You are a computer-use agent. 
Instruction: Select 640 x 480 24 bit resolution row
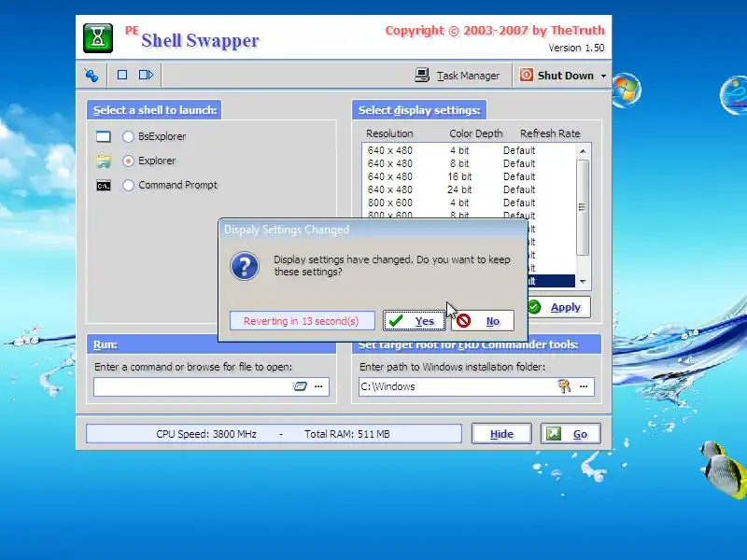point(469,189)
